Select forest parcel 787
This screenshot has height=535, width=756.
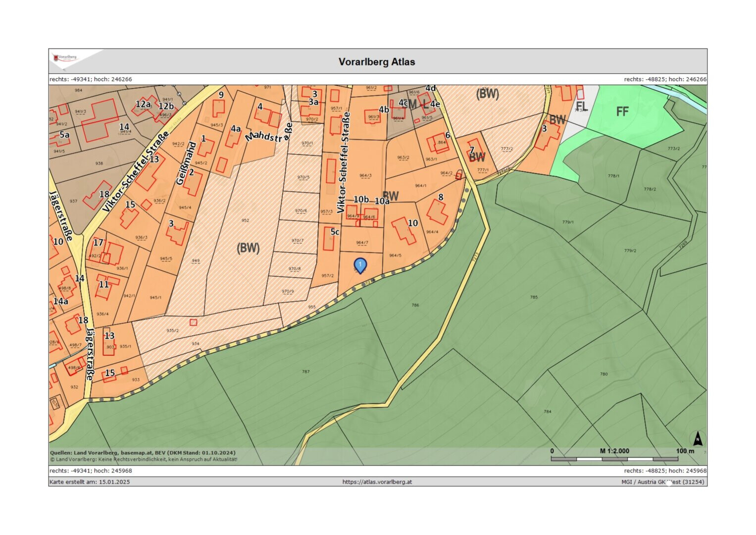click(x=305, y=372)
